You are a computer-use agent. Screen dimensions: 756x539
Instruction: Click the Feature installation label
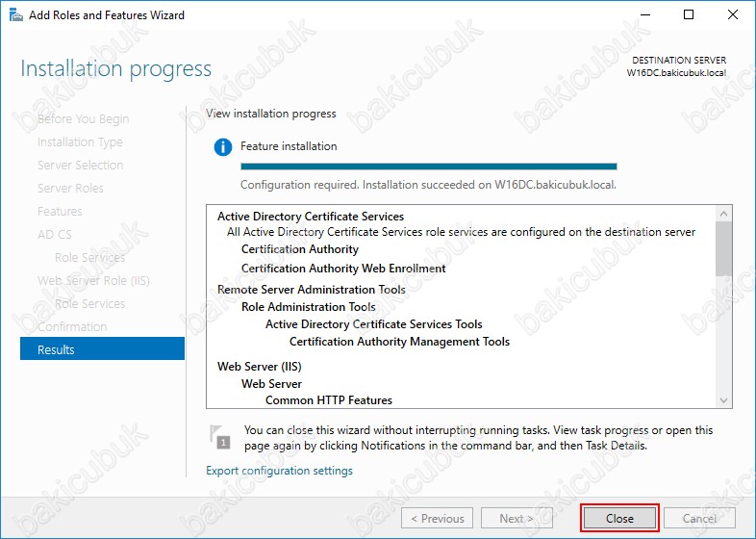(289, 146)
